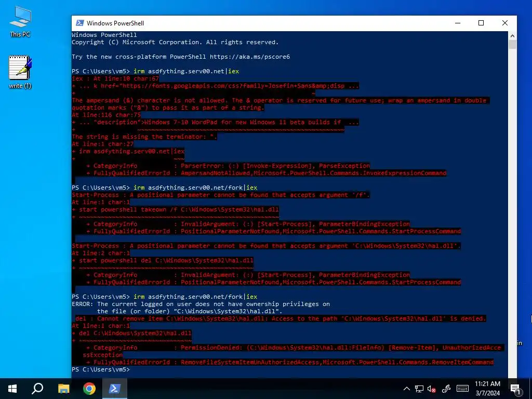Click last 'PS C:\Users\vm5>' prompt
This screenshot has width=532, height=399.
click(x=101, y=369)
